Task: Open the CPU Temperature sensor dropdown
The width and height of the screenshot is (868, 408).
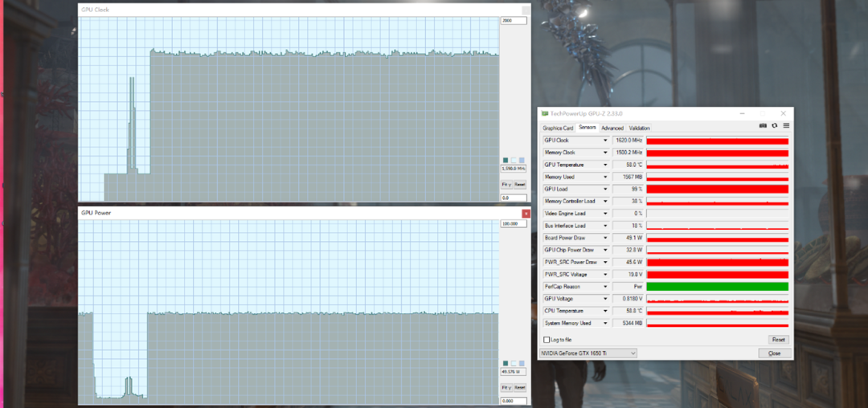Action: point(605,311)
